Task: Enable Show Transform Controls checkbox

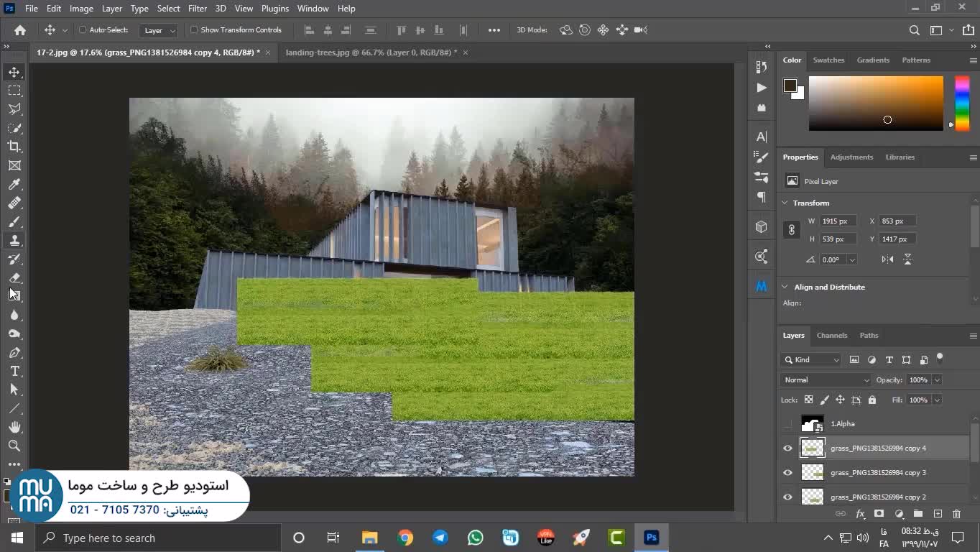Action: (194, 30)
